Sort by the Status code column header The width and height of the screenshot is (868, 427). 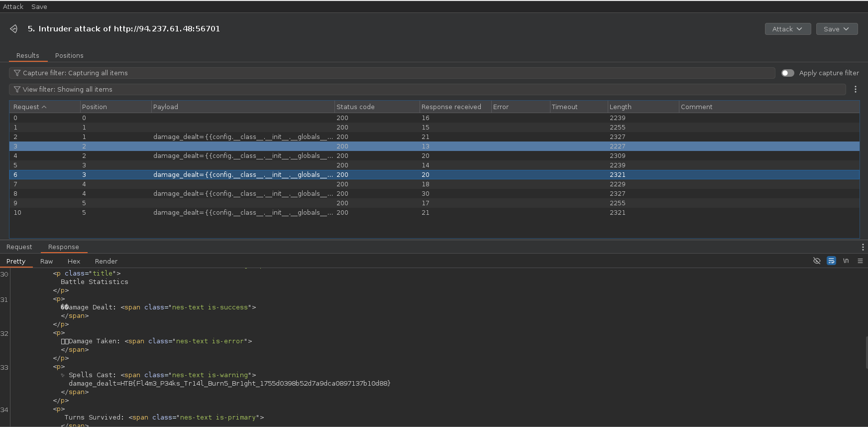pyautogui.click(x=377, y=107)
